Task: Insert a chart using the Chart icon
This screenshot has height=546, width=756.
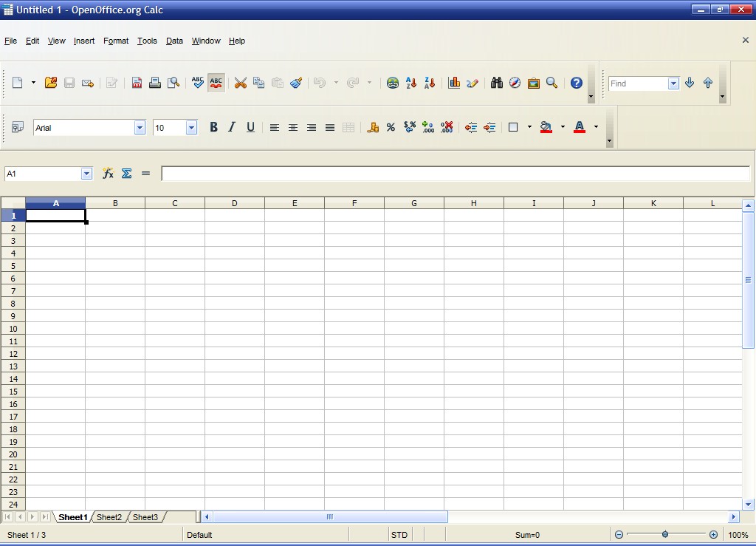Action: pyautogui.click(x=454, y=83)
